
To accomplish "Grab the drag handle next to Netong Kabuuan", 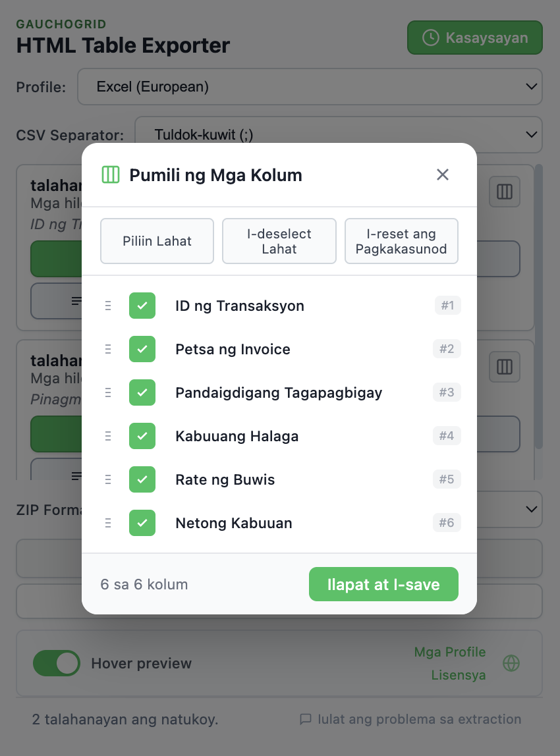I will click(x=108, y=523).
